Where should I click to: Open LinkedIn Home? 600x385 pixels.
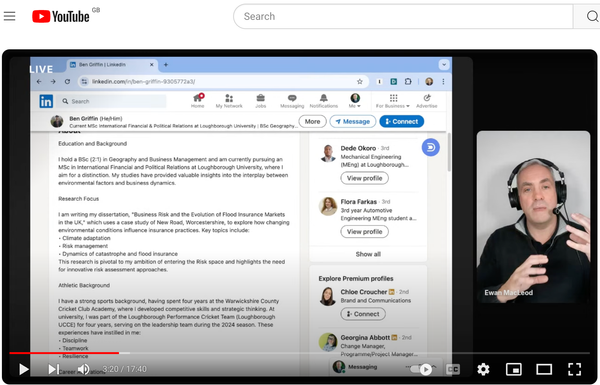[x=197, y=101]
